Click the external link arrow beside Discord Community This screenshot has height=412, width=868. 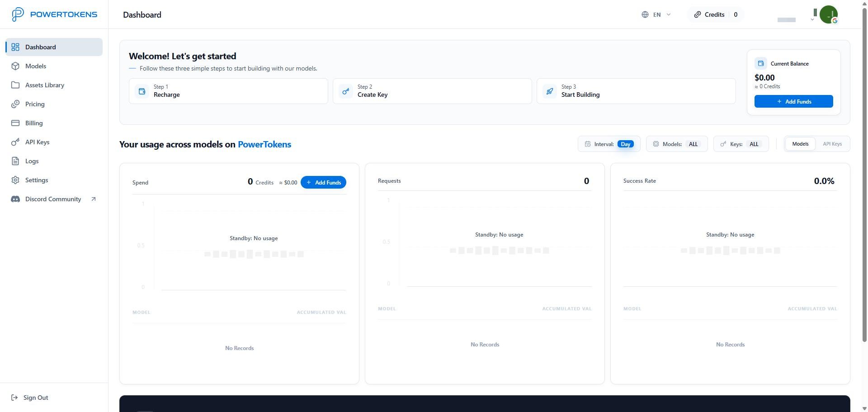94,199
